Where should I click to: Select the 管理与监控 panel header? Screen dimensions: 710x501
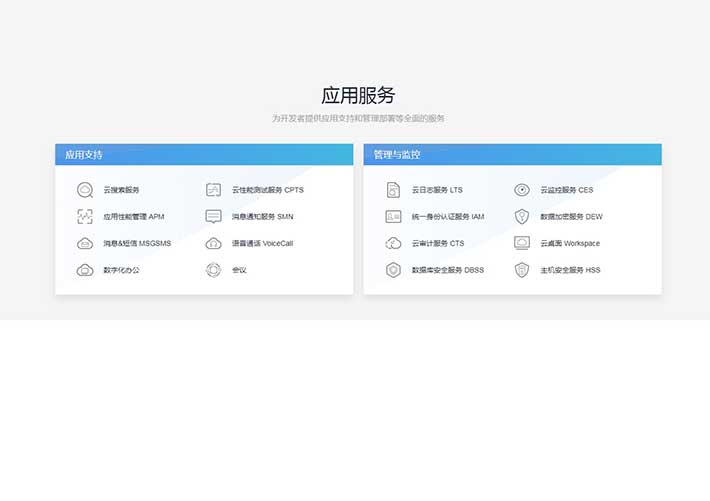coord(512,155)
